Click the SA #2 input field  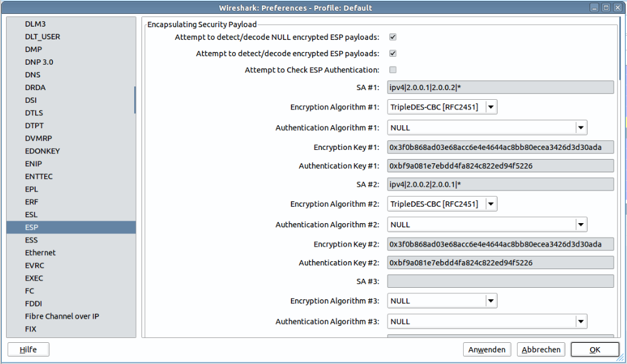point(500,184)
